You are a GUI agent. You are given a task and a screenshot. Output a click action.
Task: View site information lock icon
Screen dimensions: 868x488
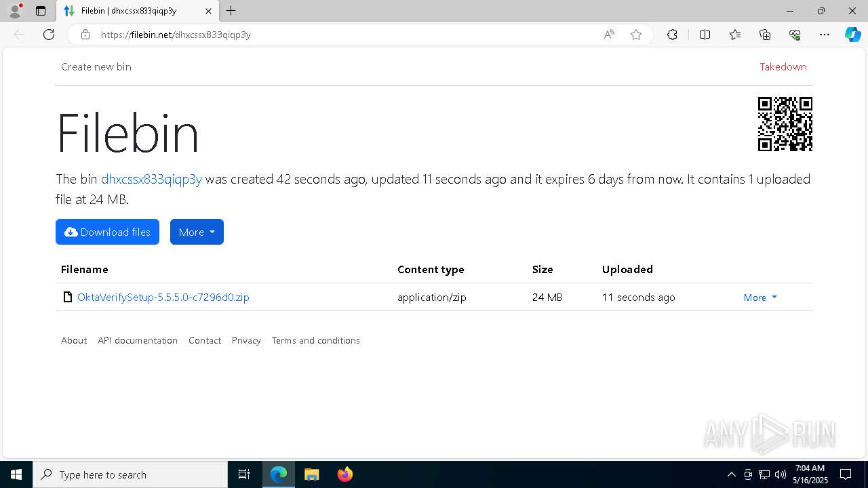[85, 35]
